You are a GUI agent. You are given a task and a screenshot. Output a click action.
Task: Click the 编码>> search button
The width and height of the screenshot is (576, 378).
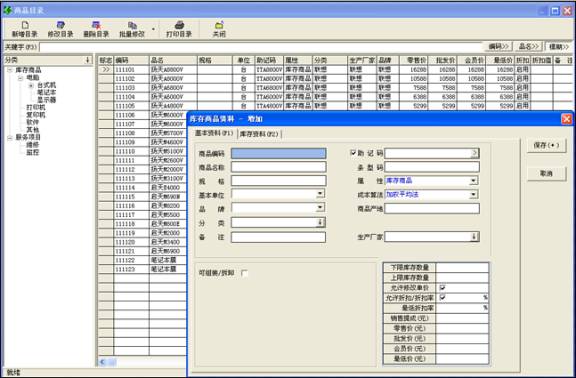[x=498, y=47]
